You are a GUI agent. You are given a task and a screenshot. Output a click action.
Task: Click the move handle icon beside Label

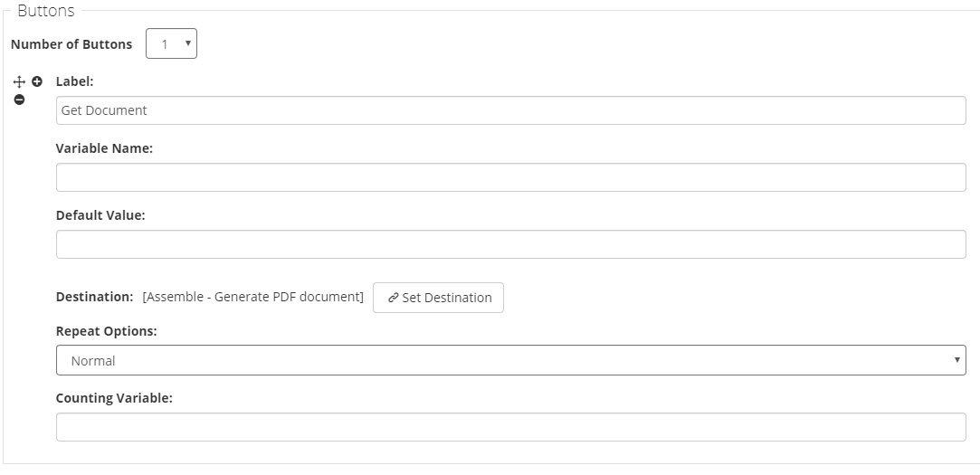click(x=20, y=81)
